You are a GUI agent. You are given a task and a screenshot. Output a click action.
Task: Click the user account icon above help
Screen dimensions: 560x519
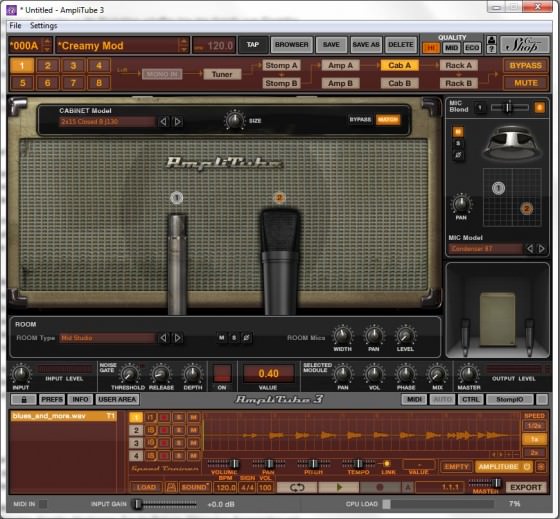[x=491, y=40]
